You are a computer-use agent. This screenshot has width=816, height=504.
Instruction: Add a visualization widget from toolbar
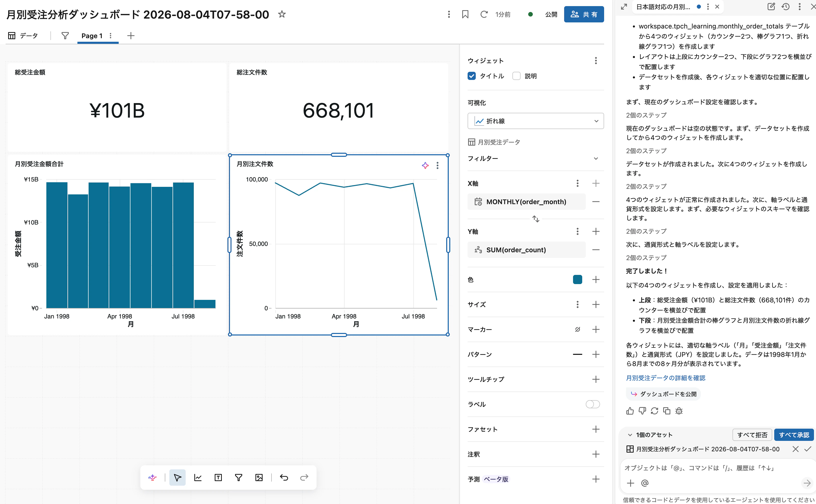pyautogui.click(x=198, y=477)
